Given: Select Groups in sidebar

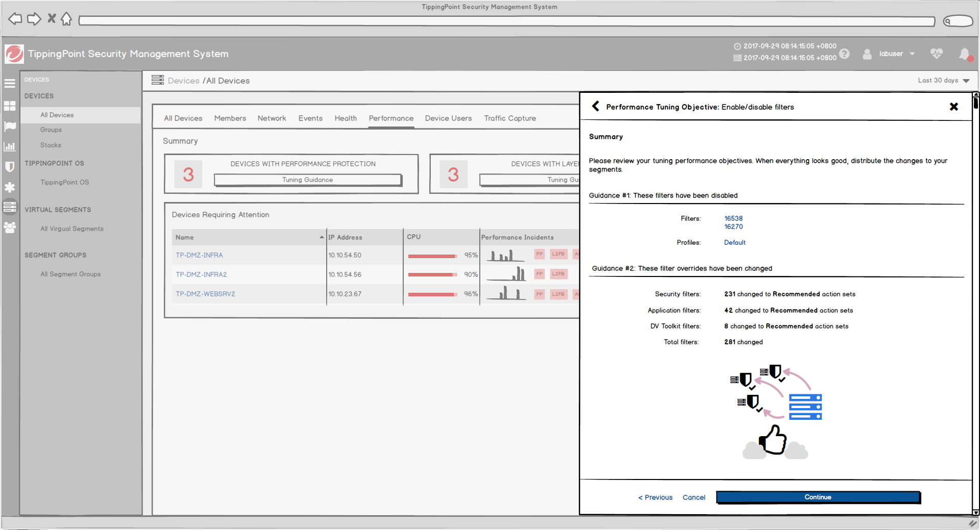Looking at the screenshot, I should tap(51, 130).
